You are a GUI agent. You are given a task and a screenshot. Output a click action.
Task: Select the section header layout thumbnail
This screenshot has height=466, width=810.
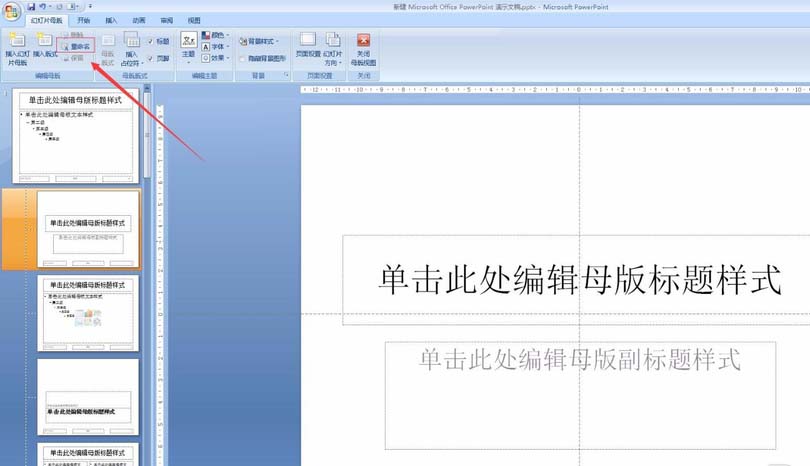[88, 397]
